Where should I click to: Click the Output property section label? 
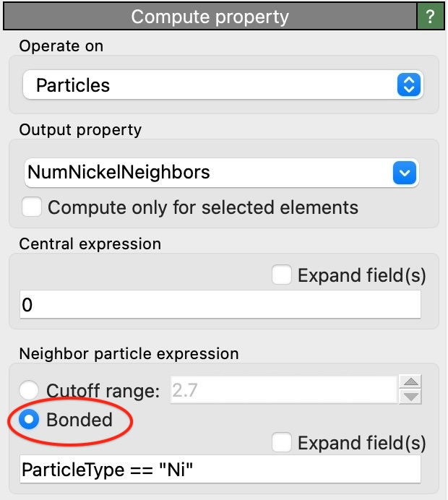80,130
